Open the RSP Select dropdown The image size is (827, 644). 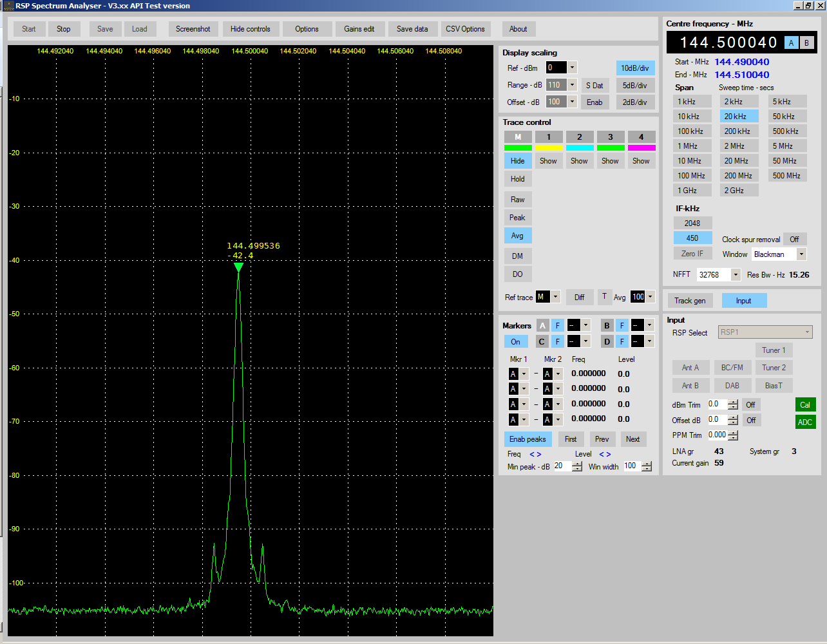click(765, 332)
